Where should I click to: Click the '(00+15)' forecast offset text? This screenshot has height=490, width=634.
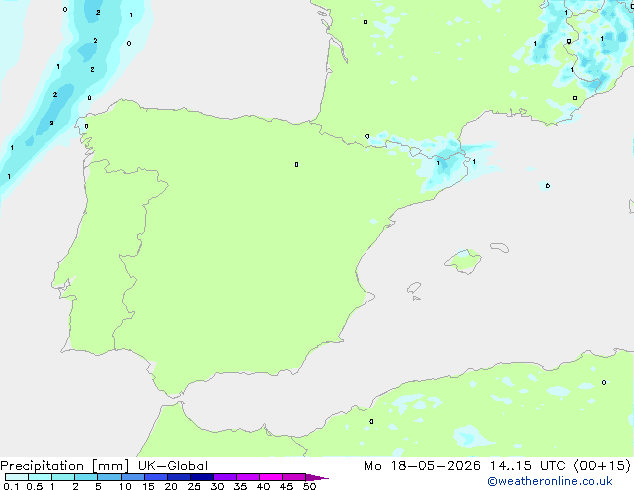click(602, 466)
